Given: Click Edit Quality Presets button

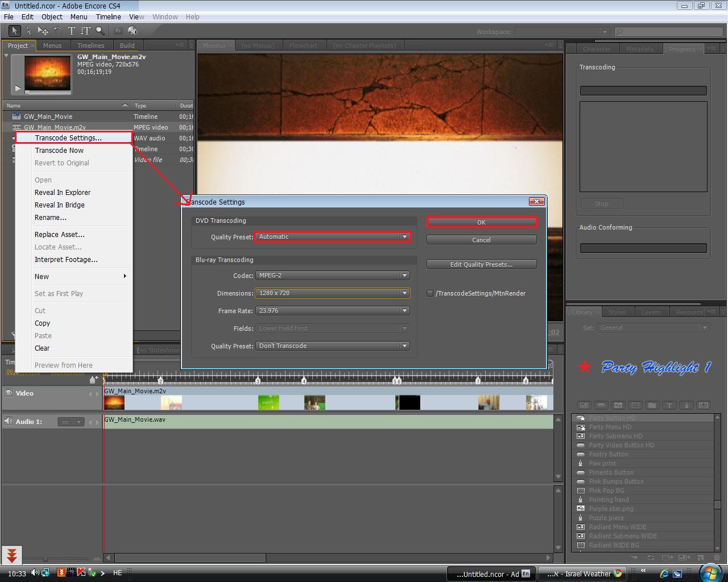Looking at the screenshot, I should click(481, 264).
